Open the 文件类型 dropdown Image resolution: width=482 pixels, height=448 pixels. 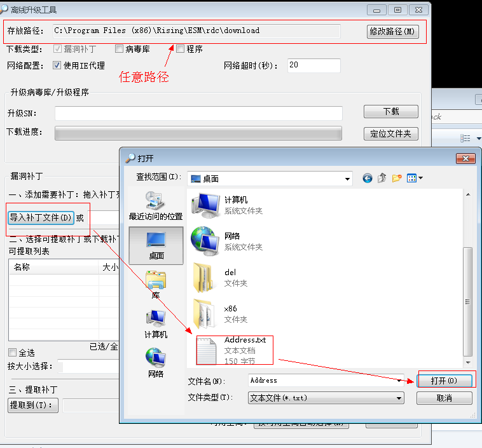tap(326, 398)
